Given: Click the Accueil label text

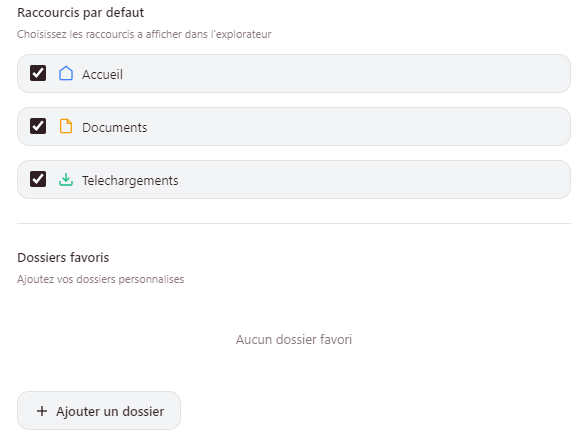Looking at the screenshot, I should [102, 74].
